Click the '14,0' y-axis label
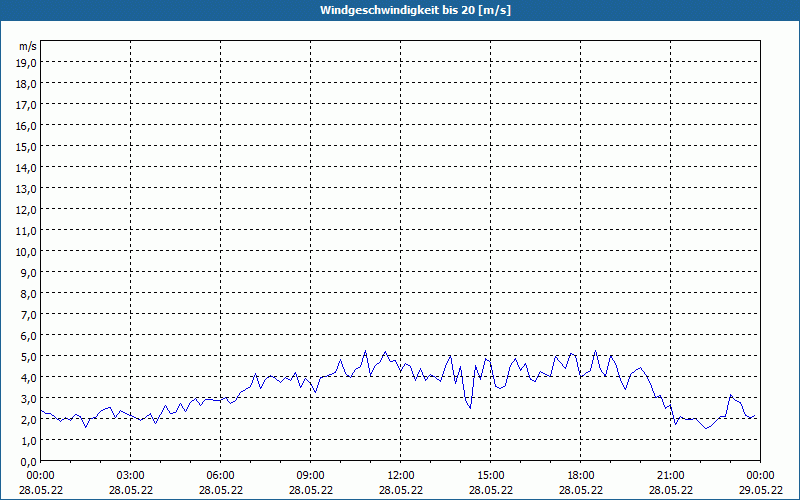The image size is (800, 500). tap(27, 168)
